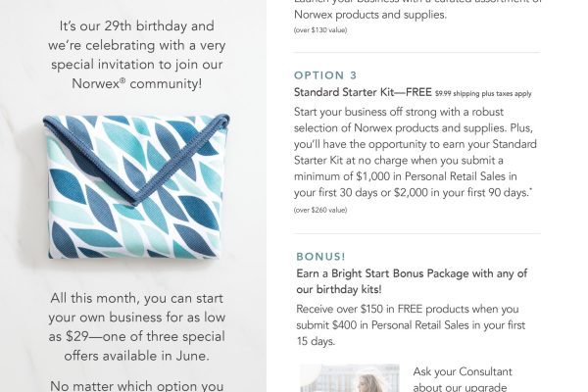Image resolution: width=588 pixels, height=392 pixels.
Task: Click the '(over $260 value)' note
Action: pos(320,210)
